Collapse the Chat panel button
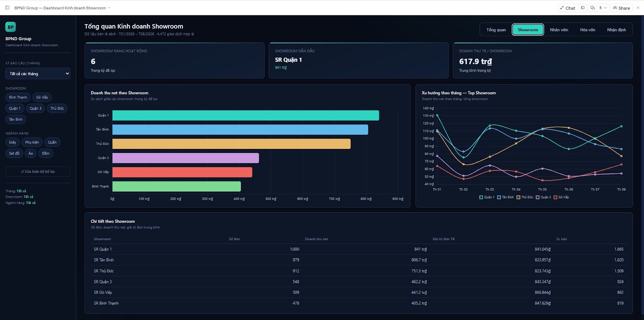 pos(568,8)
